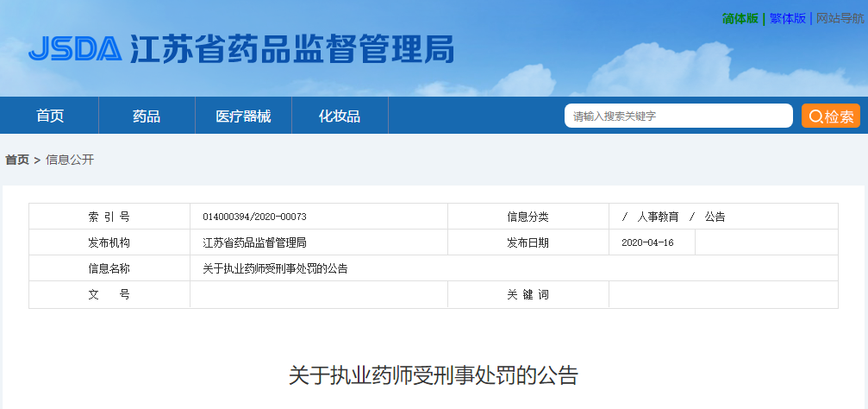This screenshot has height=409, width=868.
Task: Click 首页 in the breadcrumb trail
Action: click(17, 160)
